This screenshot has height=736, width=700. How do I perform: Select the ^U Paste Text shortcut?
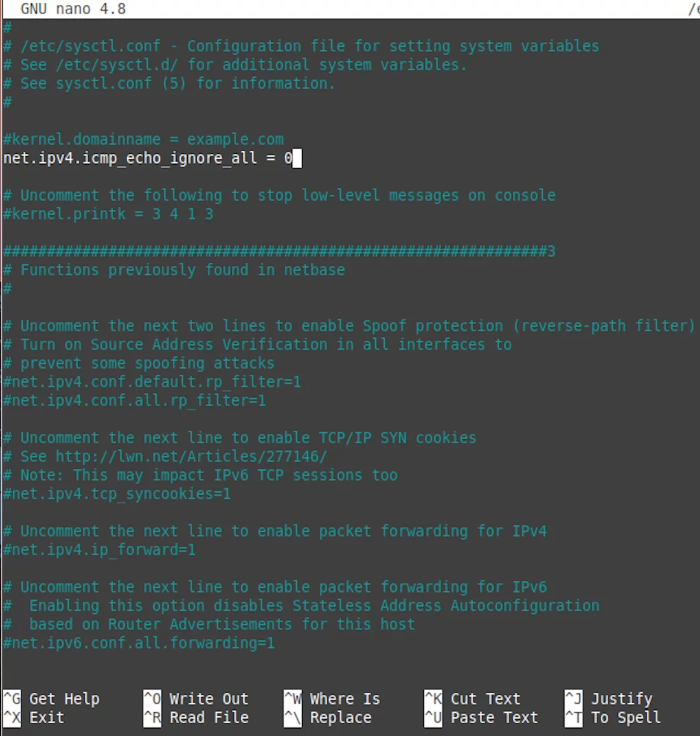(x=481, y=717)
